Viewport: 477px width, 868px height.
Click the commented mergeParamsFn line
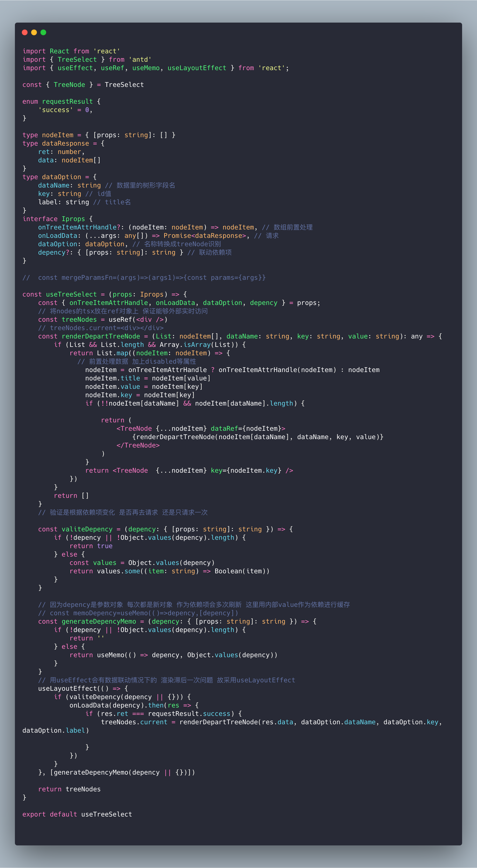(x=144, y=278)
